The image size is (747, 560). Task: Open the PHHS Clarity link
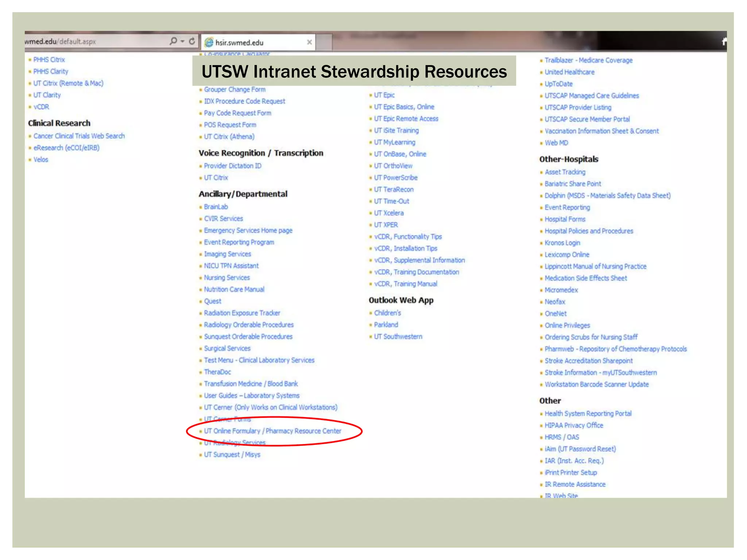point(51,71)
